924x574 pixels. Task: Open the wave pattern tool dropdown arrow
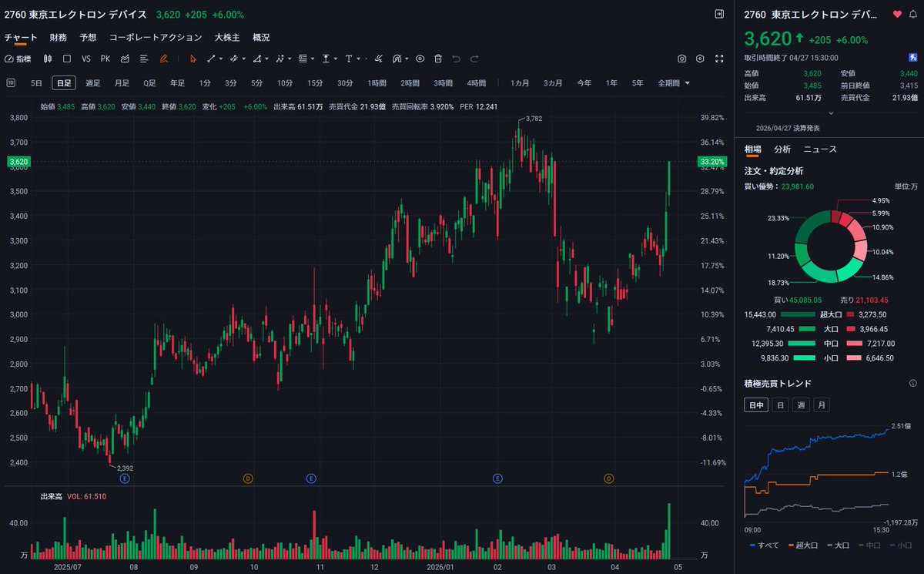click(290, 59)
